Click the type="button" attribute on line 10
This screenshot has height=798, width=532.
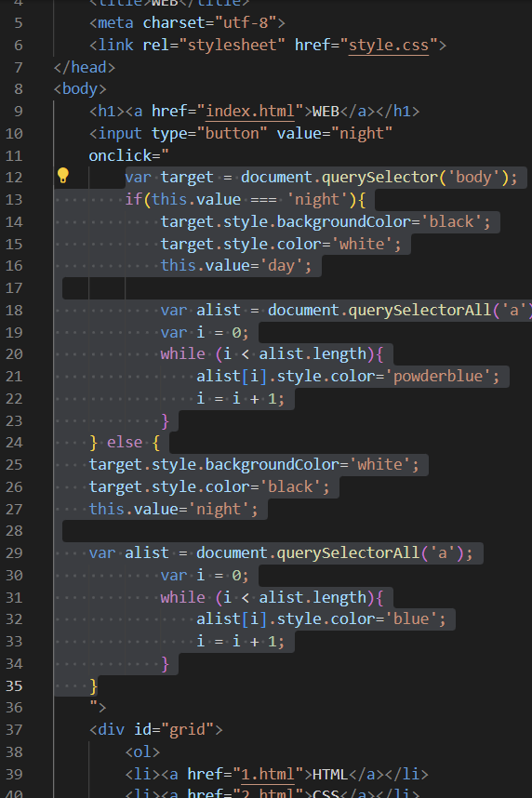coord(210,134)
